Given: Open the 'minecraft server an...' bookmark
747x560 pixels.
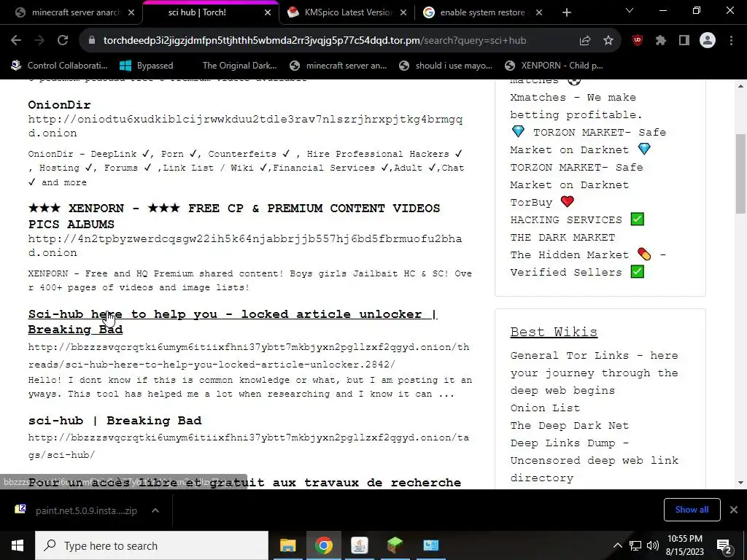Looking at the screenshot, I should click(x=338, y=66).
